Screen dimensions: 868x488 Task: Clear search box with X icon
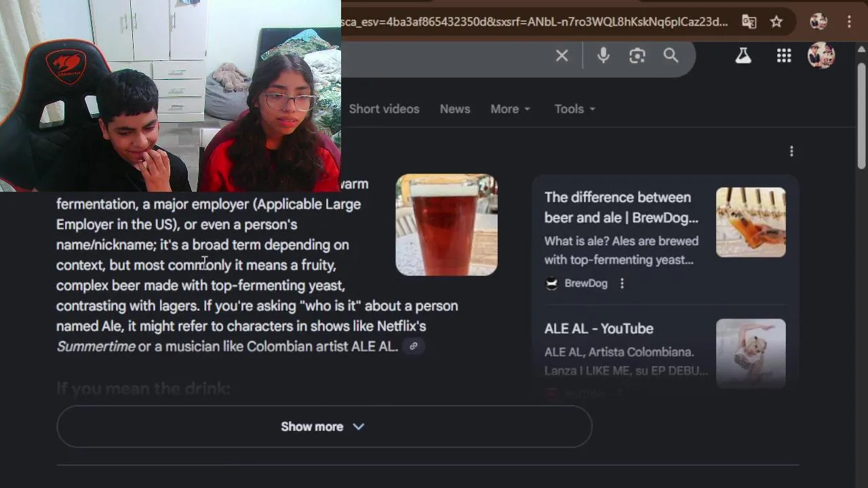(x=561, y=56)
